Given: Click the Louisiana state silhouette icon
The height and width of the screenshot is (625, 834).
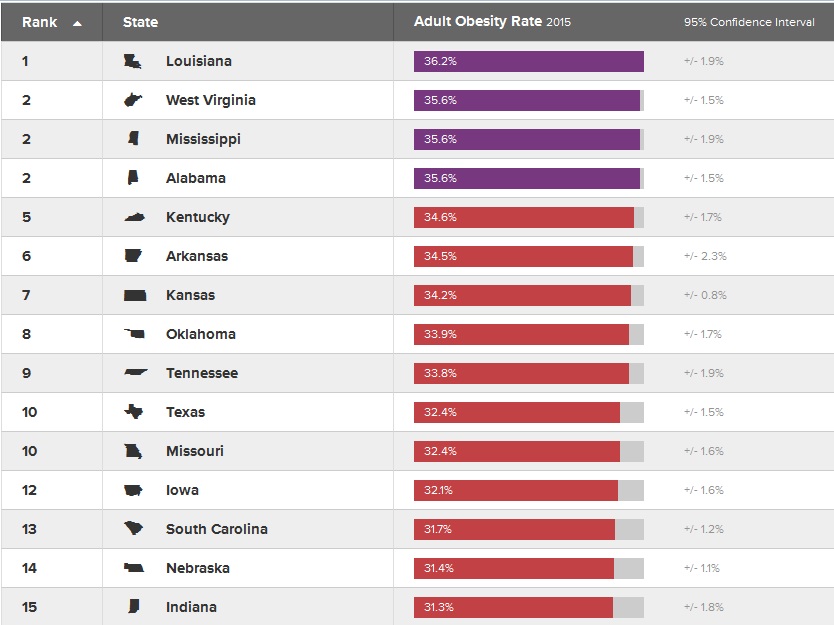Looking at the screenshot, I should pos(133,62).
